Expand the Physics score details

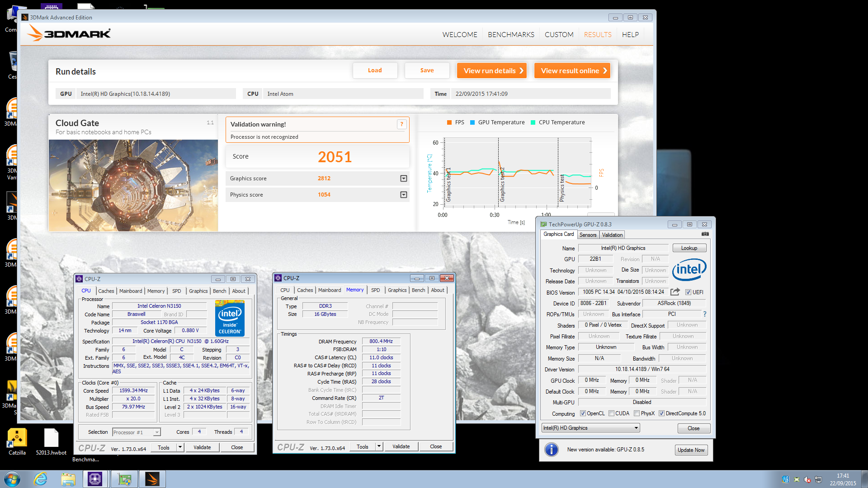(x=404, y=195)
